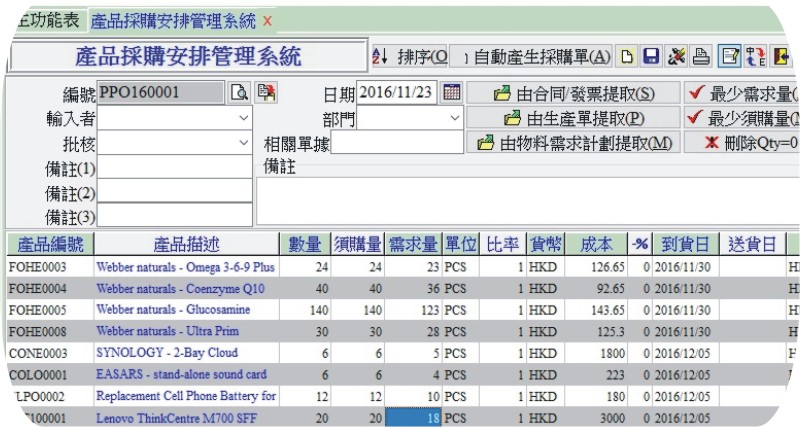The width and height of the screenshot is (800, 427).
Task: Click the 相關單據 input field
Action: pos(397,142)
